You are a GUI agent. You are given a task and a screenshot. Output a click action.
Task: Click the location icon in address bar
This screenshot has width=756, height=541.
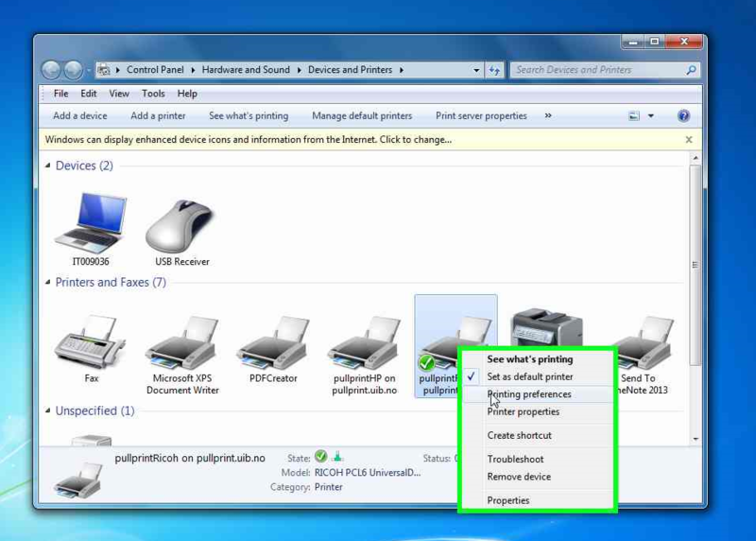coord(104,70)
